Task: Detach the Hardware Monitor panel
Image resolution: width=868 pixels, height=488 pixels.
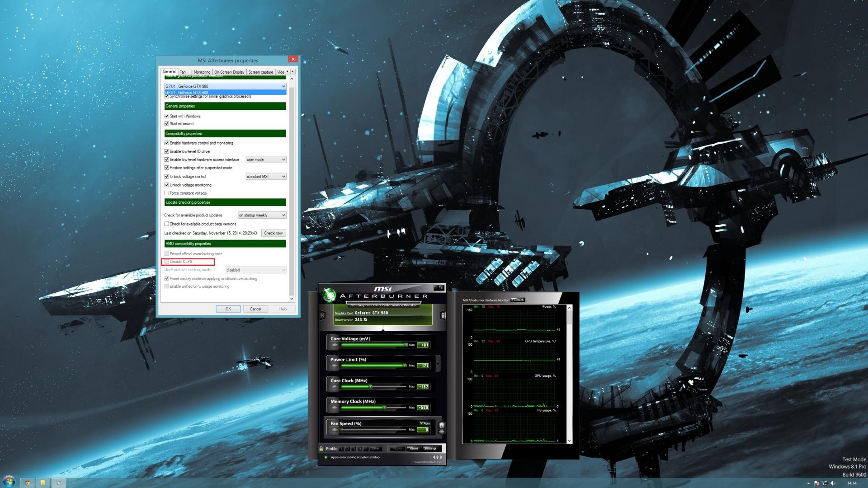Action: [x=518, y=300]
